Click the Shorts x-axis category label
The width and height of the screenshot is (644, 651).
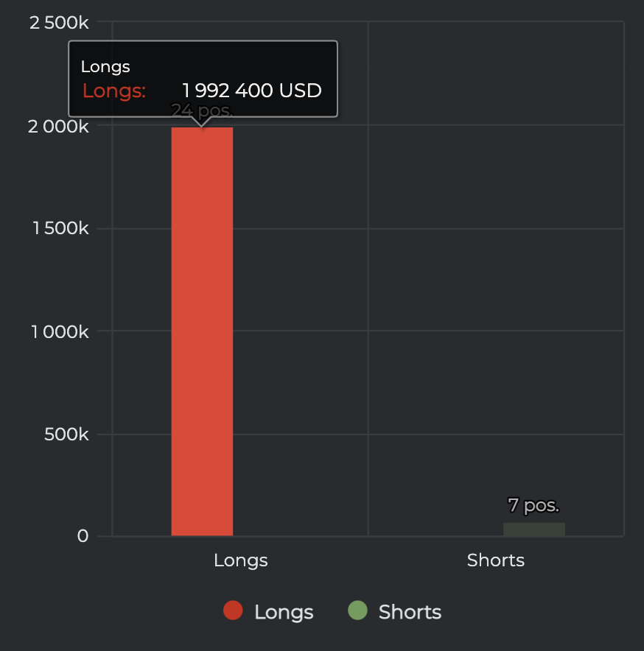click(x=496, y=560)
